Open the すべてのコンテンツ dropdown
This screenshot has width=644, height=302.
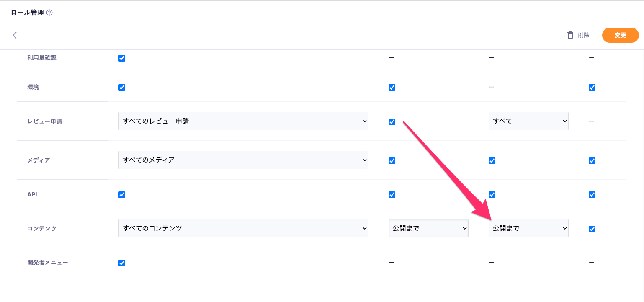(x=243, y=228)
